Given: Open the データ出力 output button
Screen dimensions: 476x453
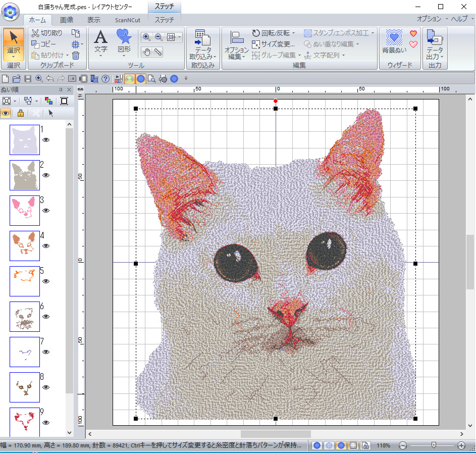Looking at the screenshot, I should tap(435, 44).
